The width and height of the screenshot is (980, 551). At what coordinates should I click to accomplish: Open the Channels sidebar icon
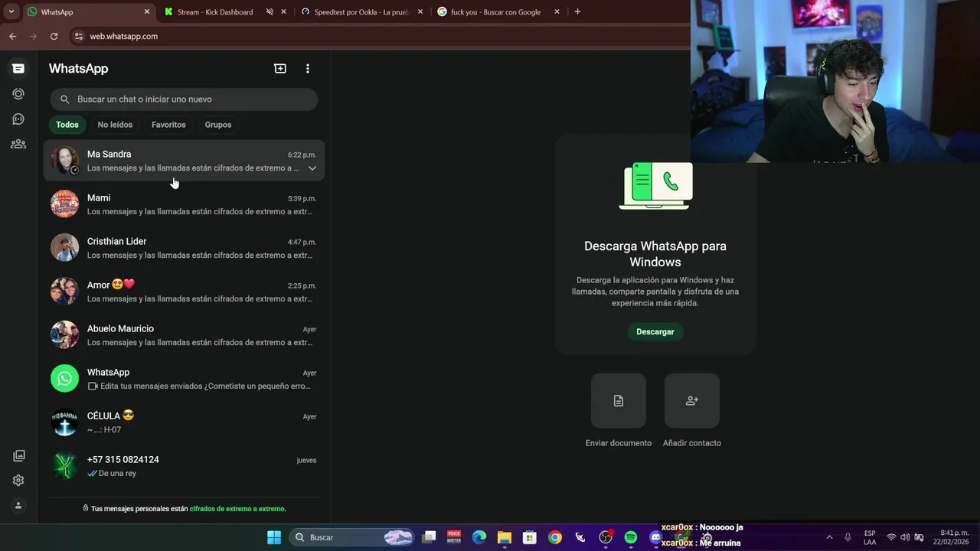point(18,119)
